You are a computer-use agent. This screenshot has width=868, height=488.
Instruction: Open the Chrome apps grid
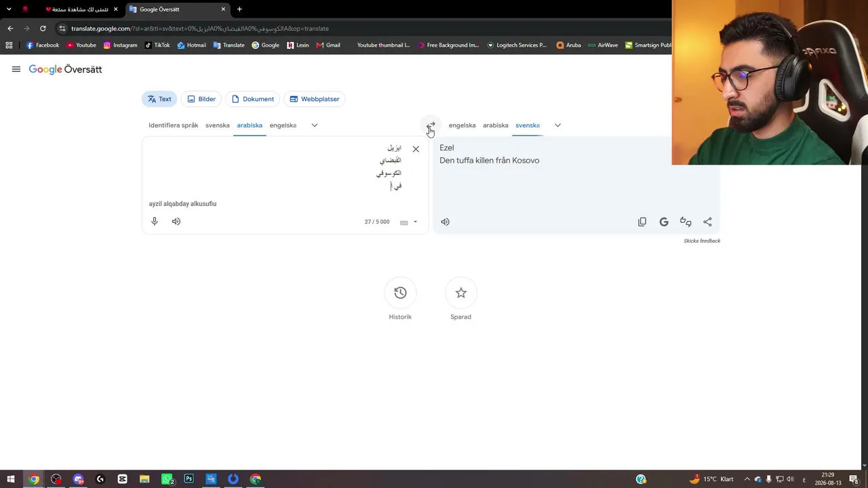[x=9, y=45]
